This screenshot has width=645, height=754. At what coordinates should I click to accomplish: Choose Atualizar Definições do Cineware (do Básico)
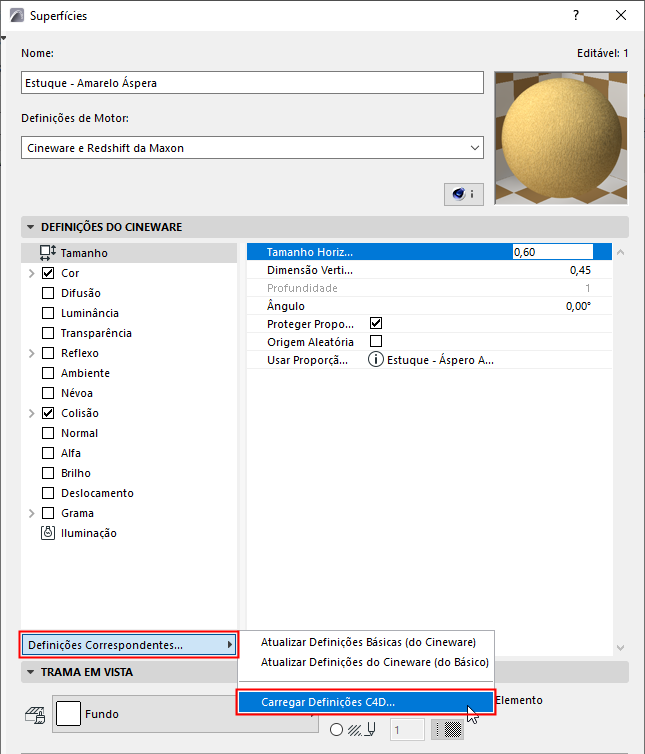coord(374,662)
